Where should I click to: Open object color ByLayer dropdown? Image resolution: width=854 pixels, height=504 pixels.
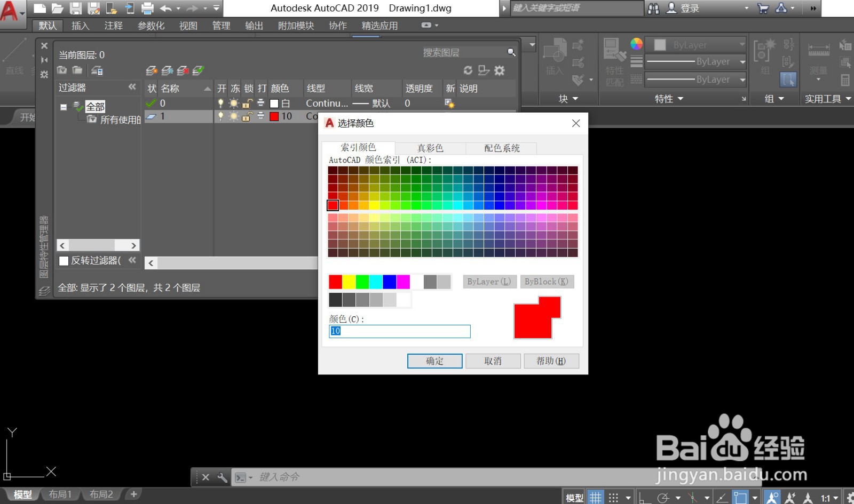695,45
